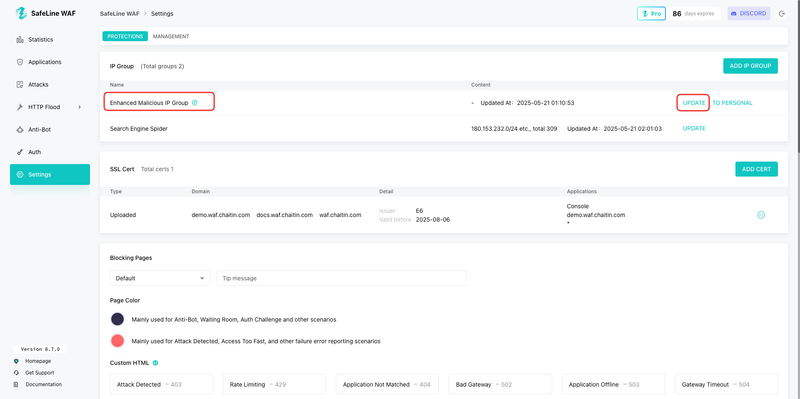
Task: Click the Anti-Bot sidebar icon
Action: [x=20, y=130]
